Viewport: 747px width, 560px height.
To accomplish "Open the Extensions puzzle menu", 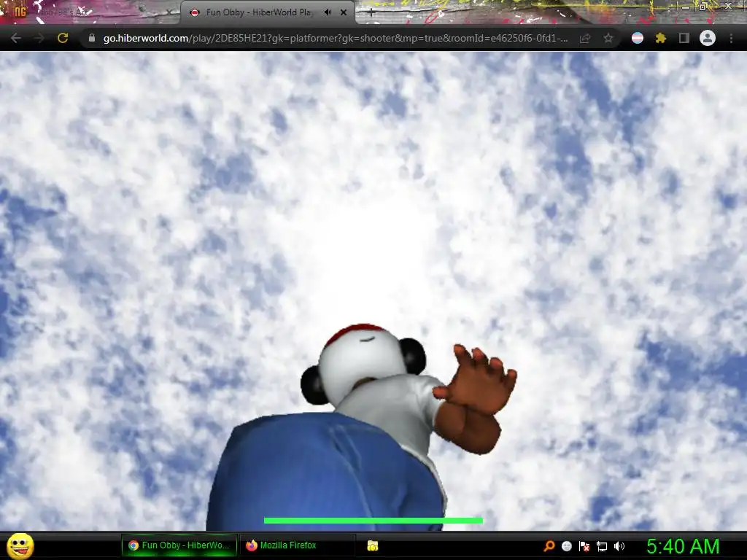I will [x=660, y=38].
